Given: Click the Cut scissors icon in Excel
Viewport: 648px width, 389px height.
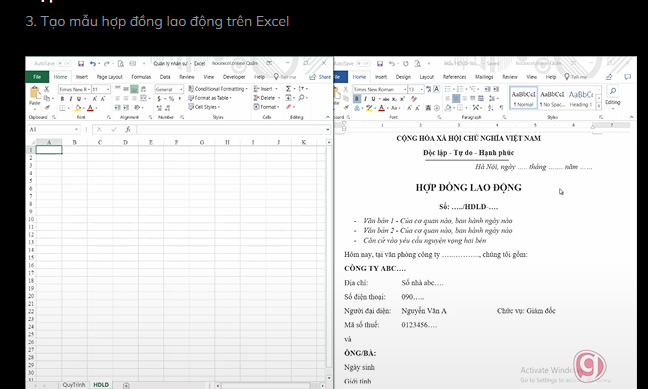Looking at the screenshot, I should [x=46, y=89].
